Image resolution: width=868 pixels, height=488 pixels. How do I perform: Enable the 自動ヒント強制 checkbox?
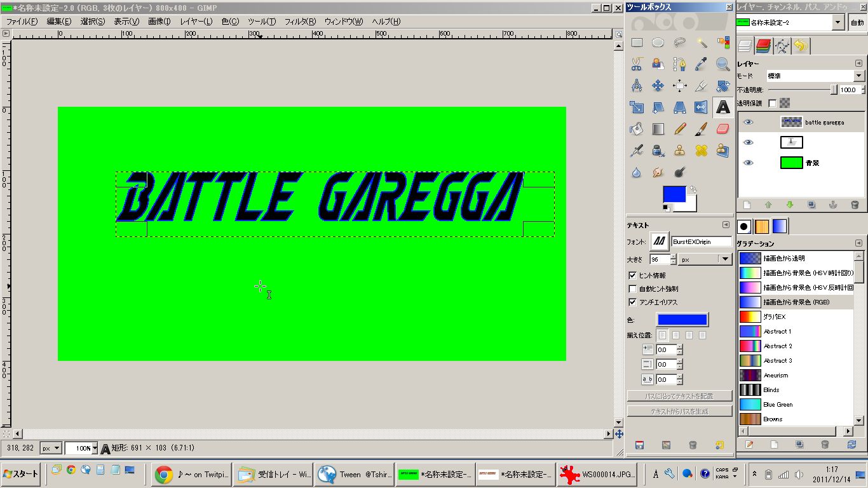tap(632, 289)
